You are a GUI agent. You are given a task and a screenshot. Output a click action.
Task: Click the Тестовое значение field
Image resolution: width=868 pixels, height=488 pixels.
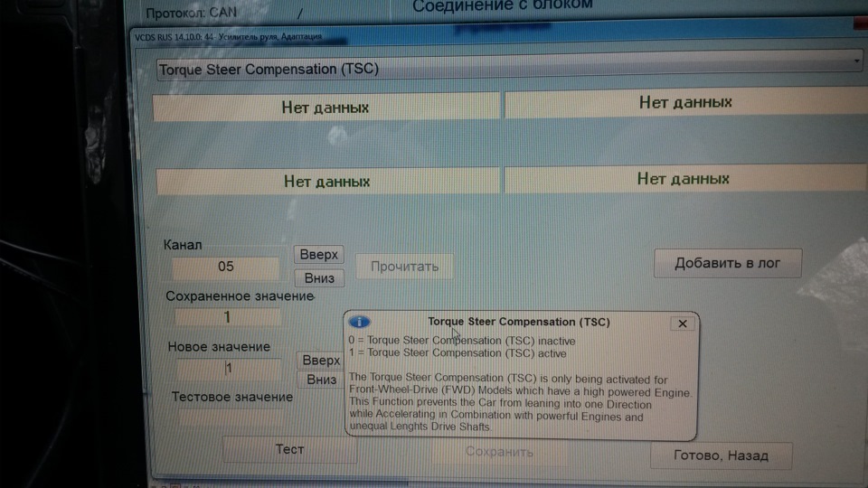click(x=231, y=417)
